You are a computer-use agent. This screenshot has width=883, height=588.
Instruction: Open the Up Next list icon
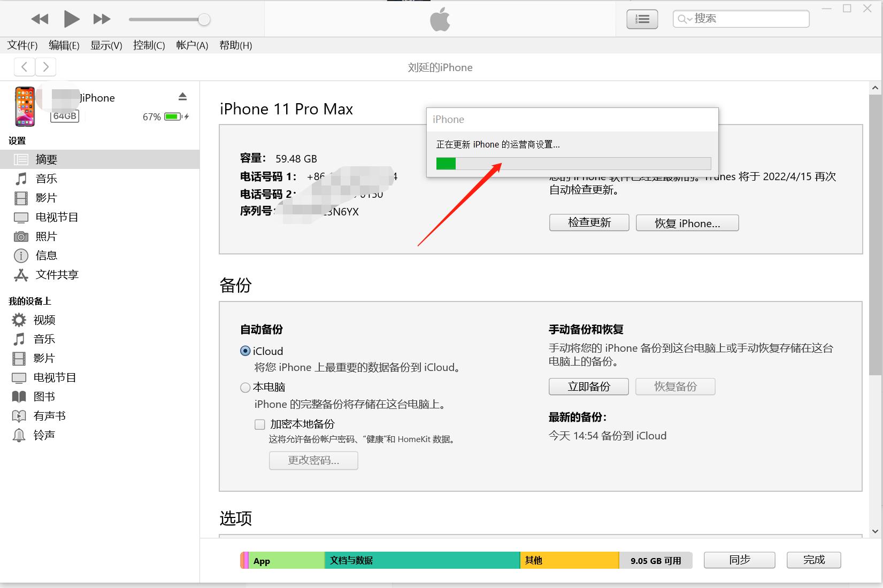click(x=641, y=19)
